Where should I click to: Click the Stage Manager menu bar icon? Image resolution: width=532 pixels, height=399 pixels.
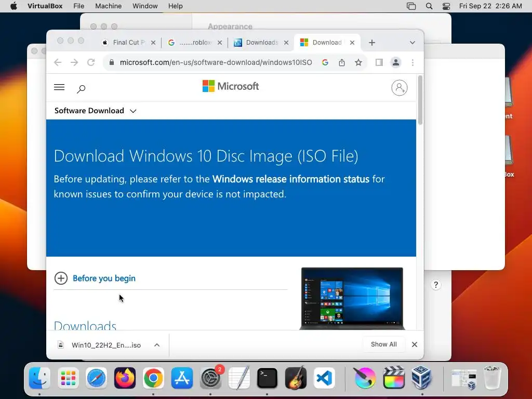click(x=411, y=6)
